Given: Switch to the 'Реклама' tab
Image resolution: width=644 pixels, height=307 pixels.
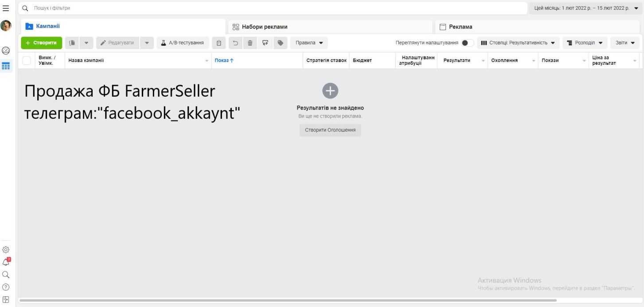Looking at the screenshot, I should pyautogui.click(x=537, y=27).
